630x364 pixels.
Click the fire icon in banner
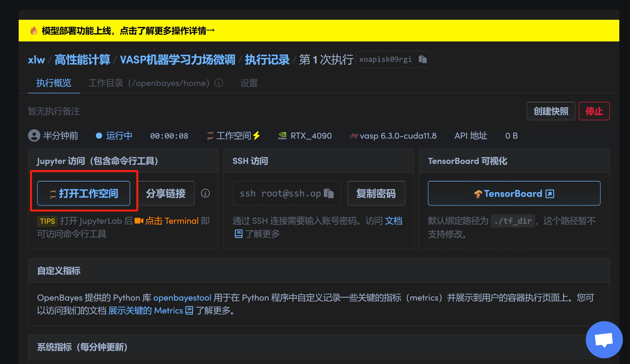pos(34,31)
